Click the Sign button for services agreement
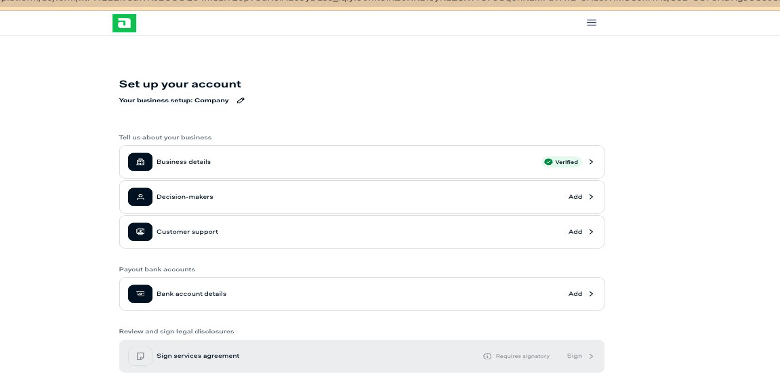 click(574, 356)
